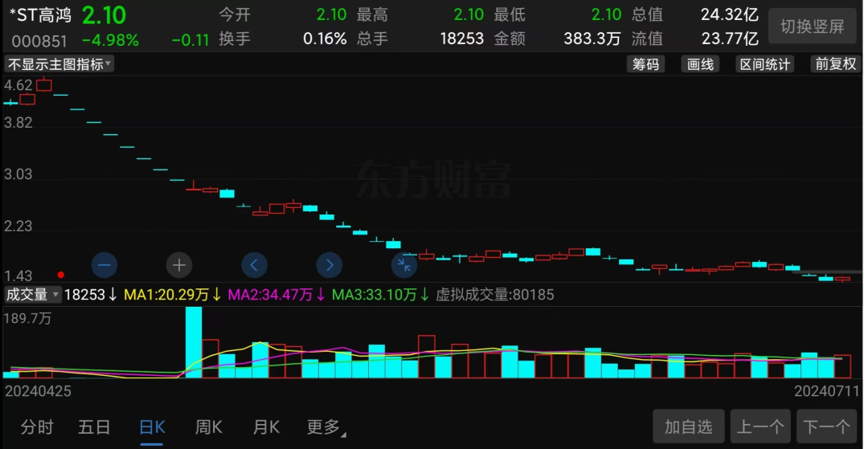
Task: Open 成交量 indicator dropdown
Action: (32, 295)
